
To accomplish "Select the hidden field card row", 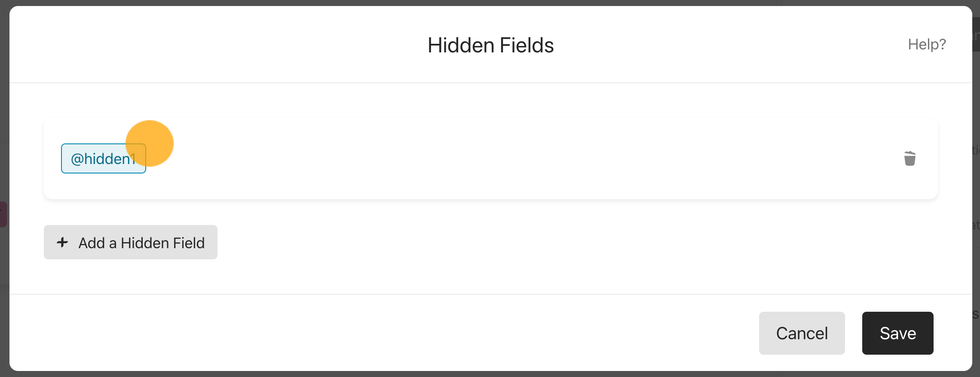I will coord(490,158).
